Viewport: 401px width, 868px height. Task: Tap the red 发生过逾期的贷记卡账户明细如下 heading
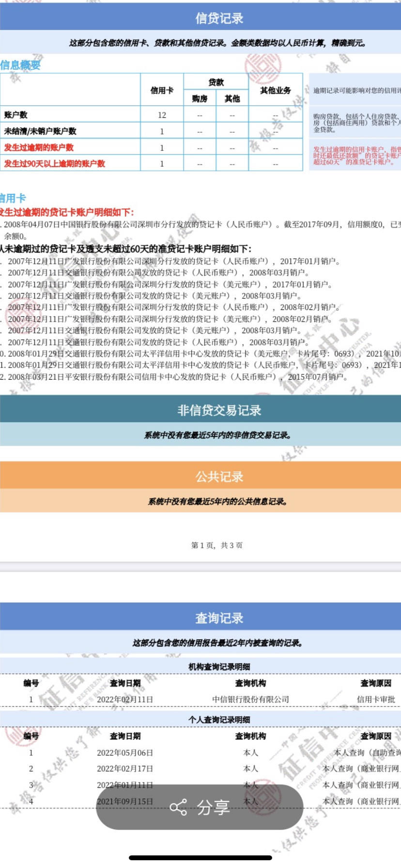point(67,212)
